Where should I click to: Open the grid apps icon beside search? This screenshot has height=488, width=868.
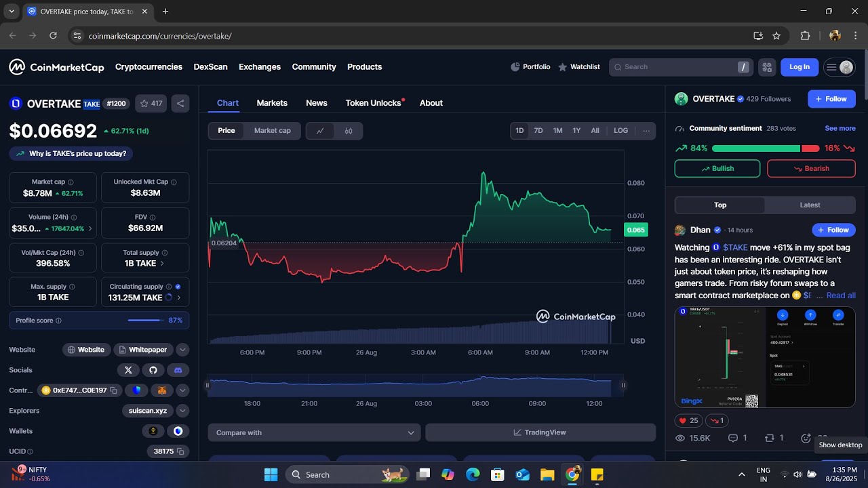tap(767, 67)
